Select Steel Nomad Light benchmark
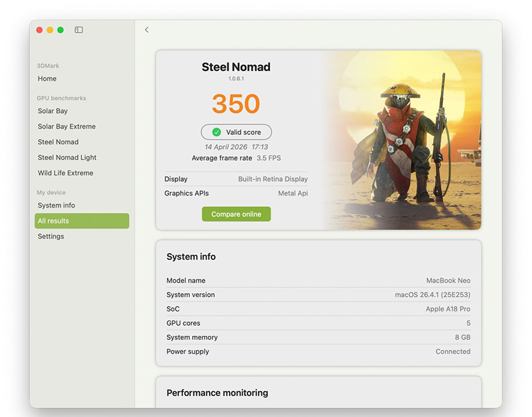This screenshot has height=417, width=532. click(x=67, y=158)
